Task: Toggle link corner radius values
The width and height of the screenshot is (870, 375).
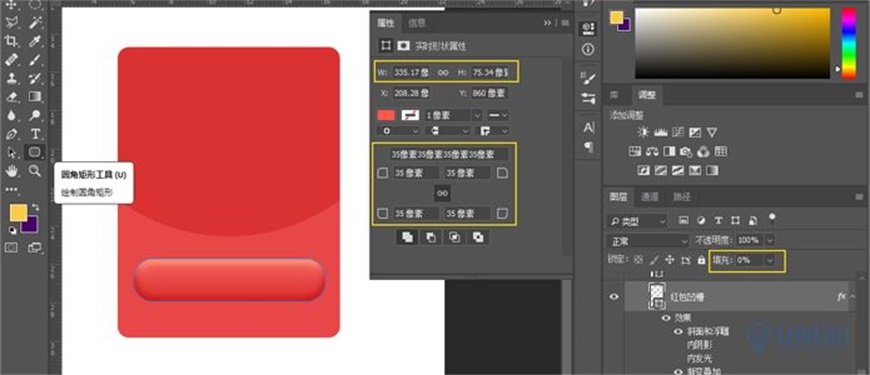Action: pyautogui.click(x=442, y=193)
